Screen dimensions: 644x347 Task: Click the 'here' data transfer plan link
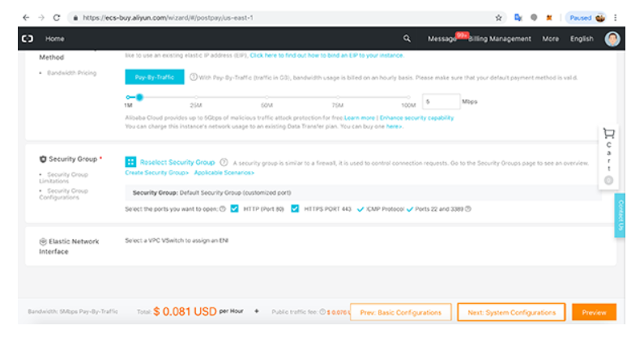(x=394, y=126)
